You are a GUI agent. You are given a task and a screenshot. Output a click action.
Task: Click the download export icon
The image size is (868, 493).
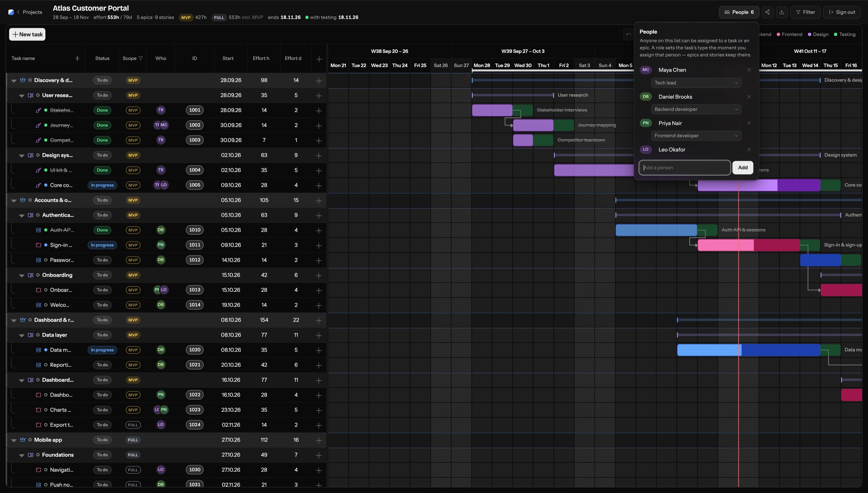click(x=782, y=12)
